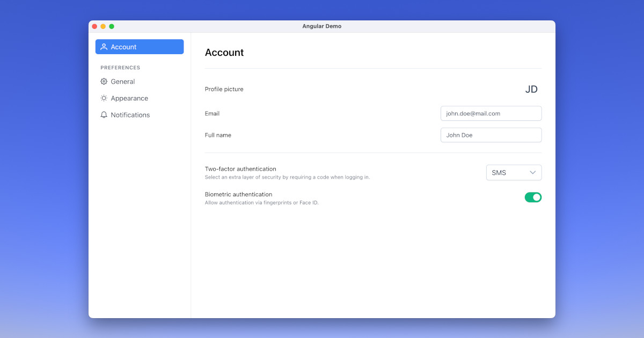644x338 pixels.
Task: Click the person icon next to Account
Action: (x=104, y=47)
